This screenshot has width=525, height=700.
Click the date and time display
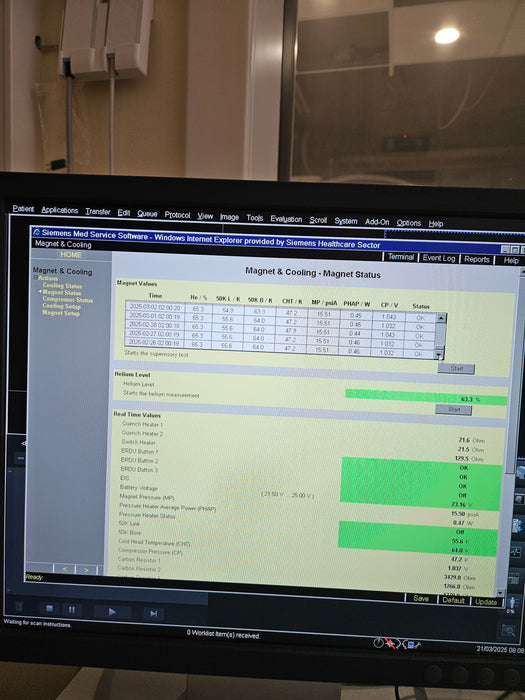[x=500, y=650]
